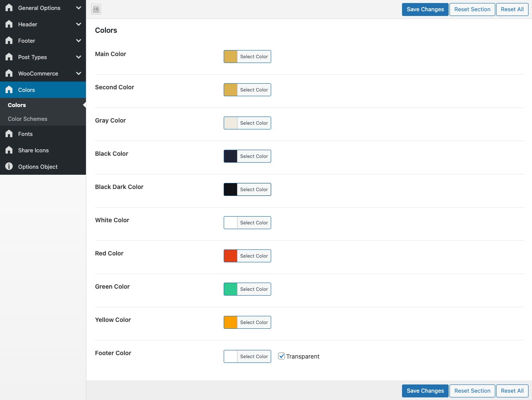Click the bottom Save Changes button

425,391
